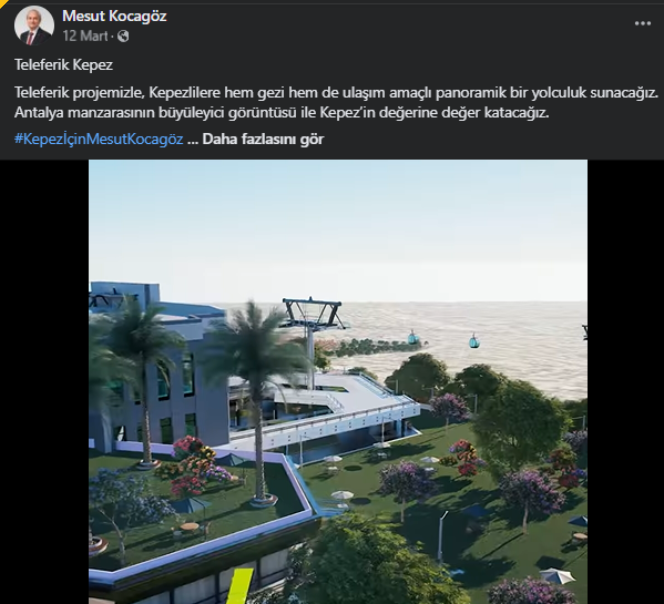Image resolution: width=664 pixels, height=604 pixels.
Task: Click the globe public audience icon
Action: [x=123, y=36]
